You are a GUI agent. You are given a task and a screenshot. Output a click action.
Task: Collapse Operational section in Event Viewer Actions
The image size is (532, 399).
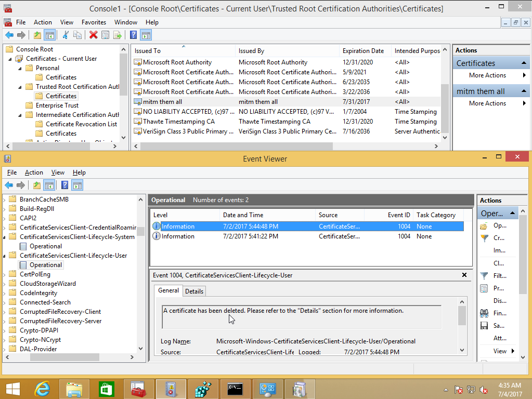[512, 213]
